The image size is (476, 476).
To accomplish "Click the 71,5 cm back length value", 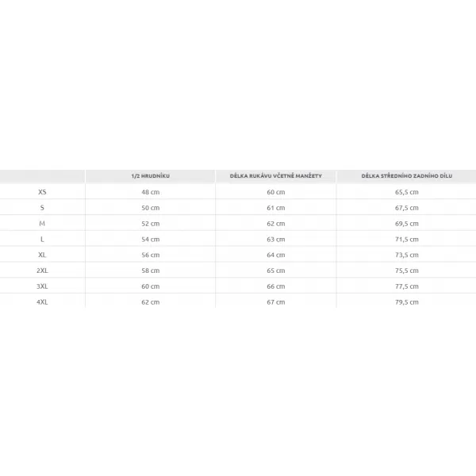I will pos(407,240).
